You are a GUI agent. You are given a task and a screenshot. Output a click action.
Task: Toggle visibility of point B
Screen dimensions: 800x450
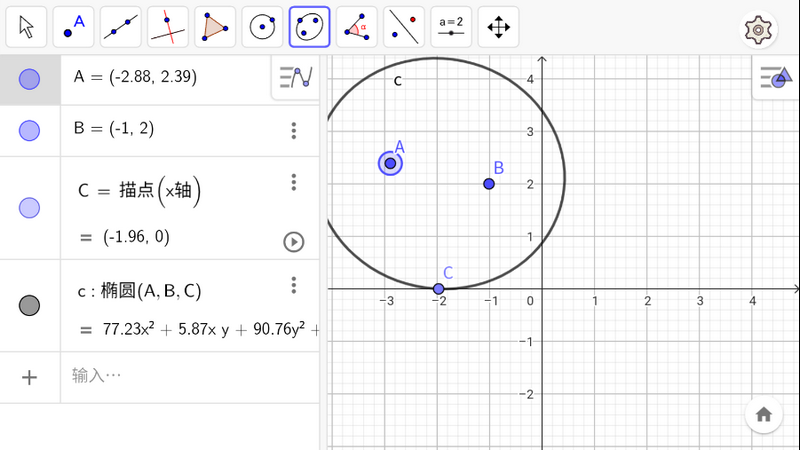pyautogui.click(x=30, y=130)
